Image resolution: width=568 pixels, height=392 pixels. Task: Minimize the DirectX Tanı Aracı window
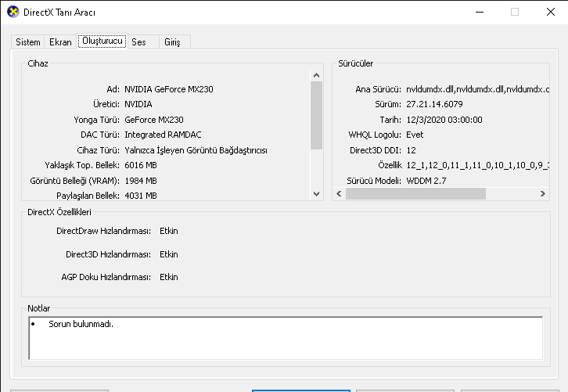point(478,12)
